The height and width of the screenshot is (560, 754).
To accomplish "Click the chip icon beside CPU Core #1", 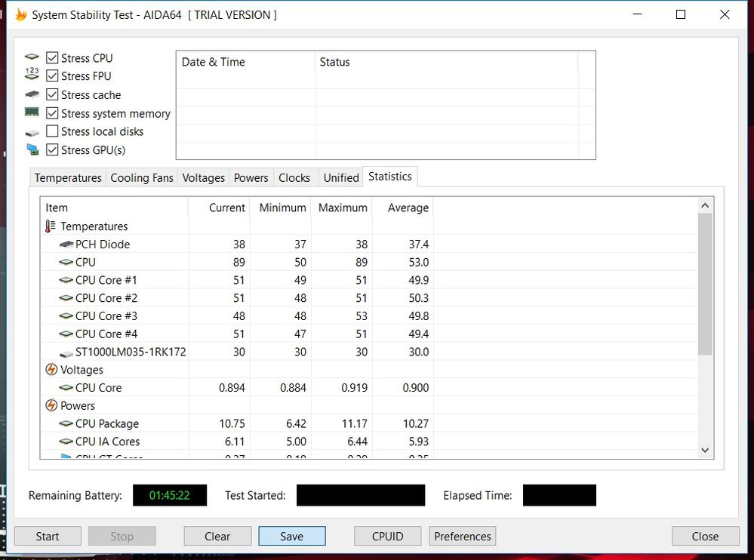I will coord(66,280).
